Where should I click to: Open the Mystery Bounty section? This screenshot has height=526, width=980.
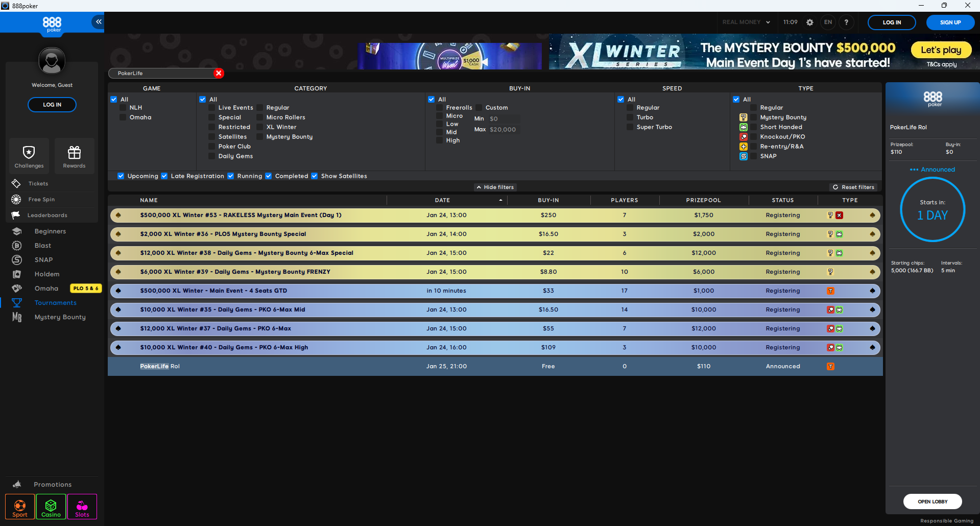[60, 317]
